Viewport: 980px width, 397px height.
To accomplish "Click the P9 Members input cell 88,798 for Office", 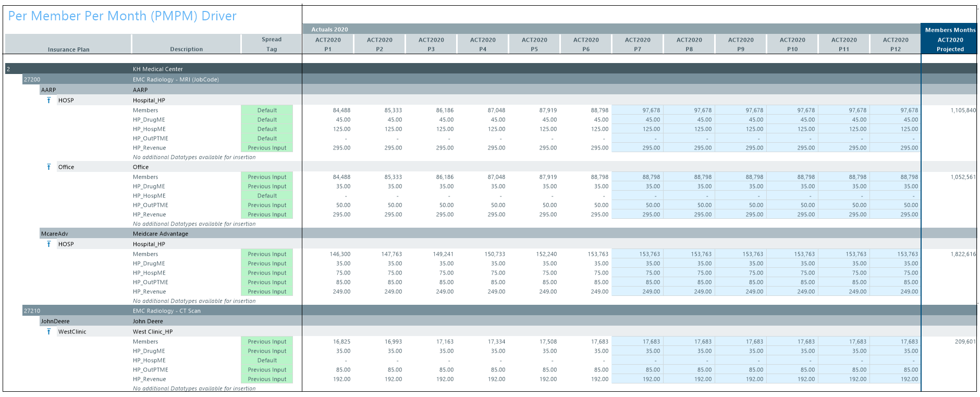I will [740, 177].
